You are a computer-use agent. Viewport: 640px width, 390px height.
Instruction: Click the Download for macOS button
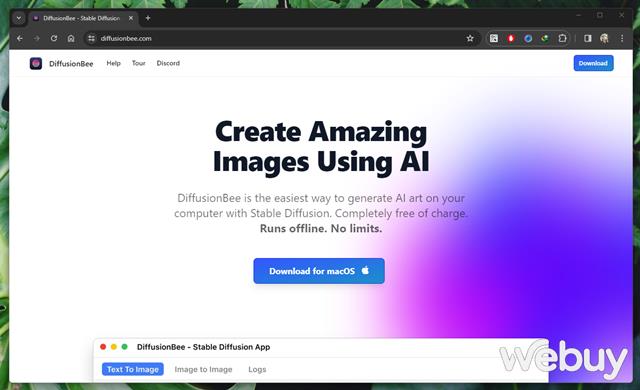(x=319, y=271)
